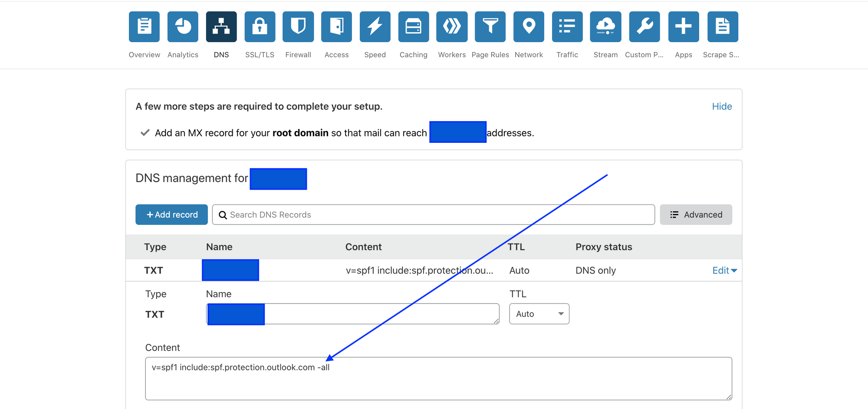Open the Apps plus icon

pos(683,27)
